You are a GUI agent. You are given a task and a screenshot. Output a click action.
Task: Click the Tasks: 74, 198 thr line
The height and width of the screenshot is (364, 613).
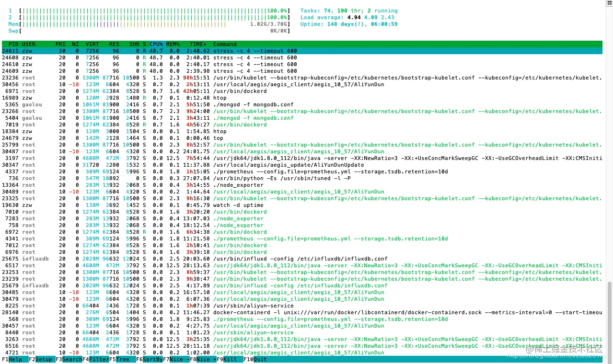click(349, 11)
